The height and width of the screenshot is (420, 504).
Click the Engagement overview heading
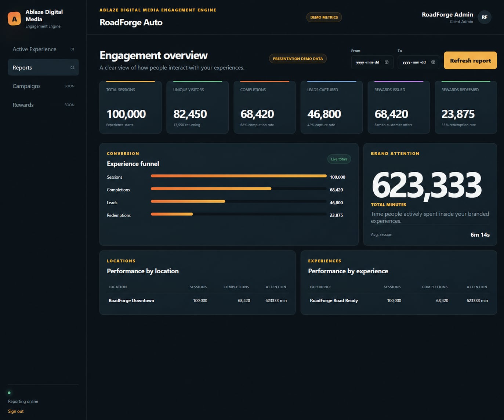[x=153, y=55]
